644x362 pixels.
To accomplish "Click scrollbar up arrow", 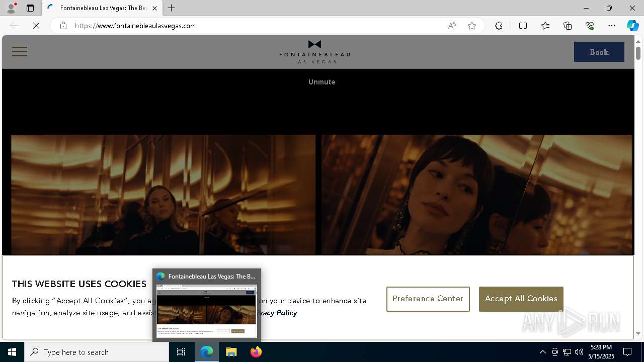I will [638, 41].
